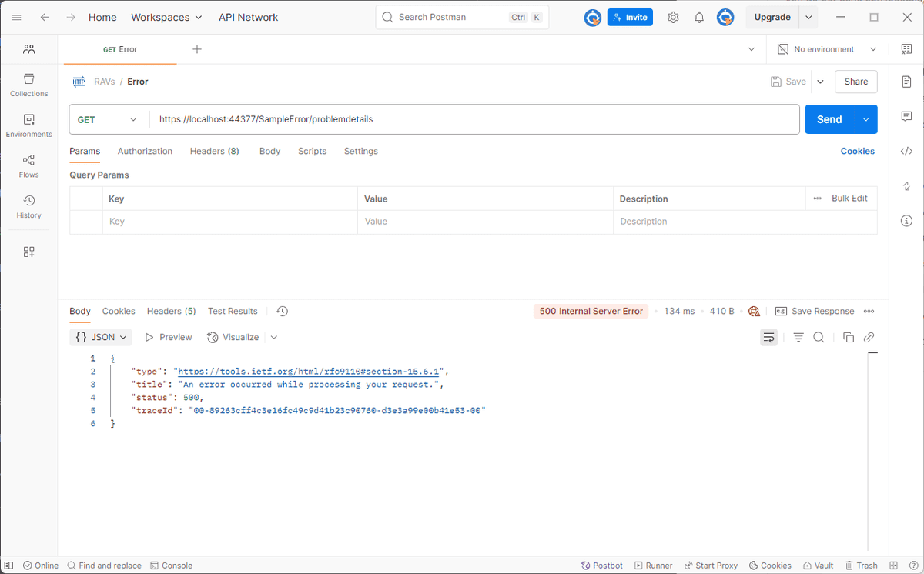Open the Collections sidebar panel
Image resolution: width=924 pixels, height=574 pixels.
tap(28, 85)
